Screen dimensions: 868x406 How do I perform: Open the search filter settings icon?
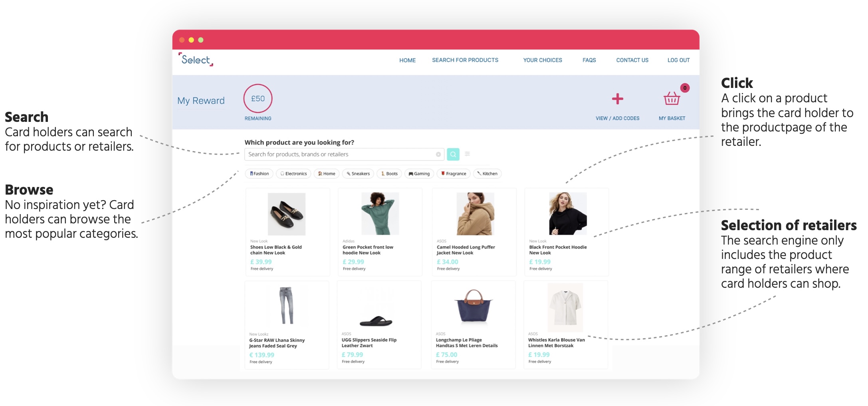[468, 154]
